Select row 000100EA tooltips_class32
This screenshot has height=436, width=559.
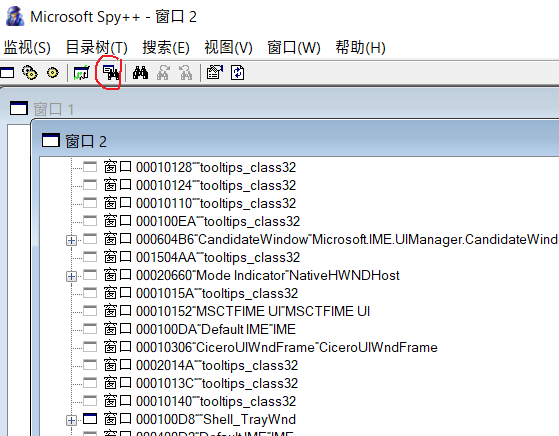(202, 221)
